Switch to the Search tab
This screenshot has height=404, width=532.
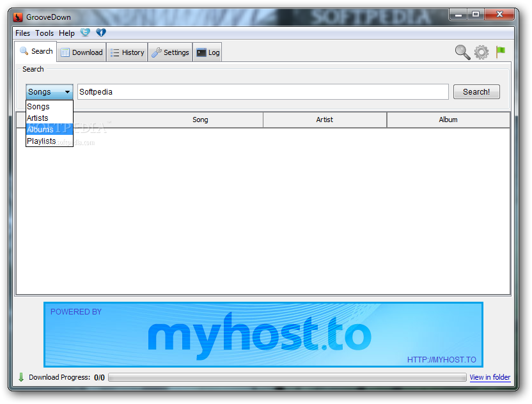[x=36, y=52]
